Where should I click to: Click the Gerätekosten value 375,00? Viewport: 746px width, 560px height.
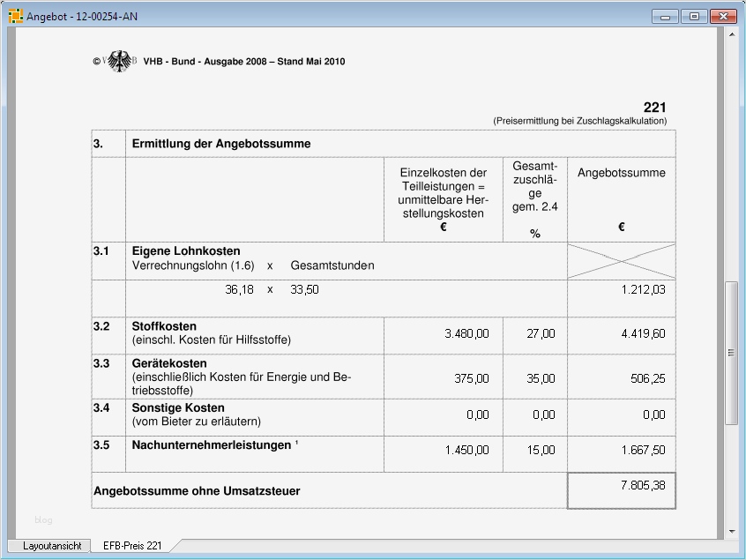[472, 378]
